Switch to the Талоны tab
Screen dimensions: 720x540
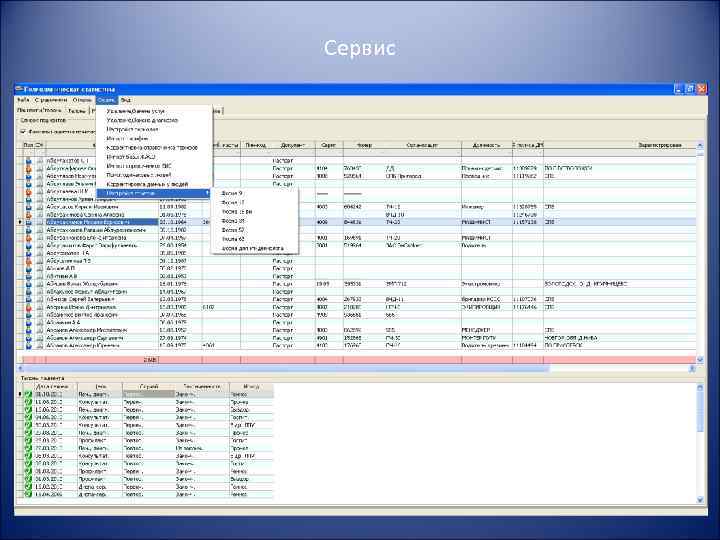[x=77, y=111]
